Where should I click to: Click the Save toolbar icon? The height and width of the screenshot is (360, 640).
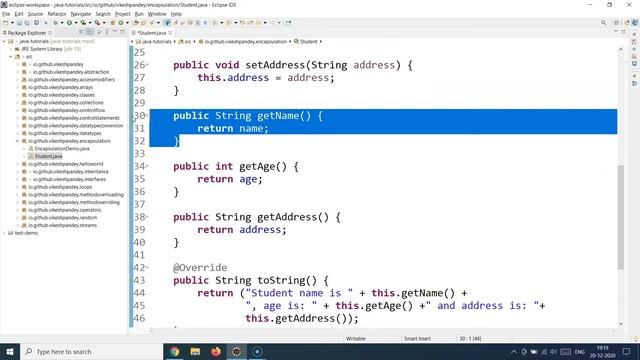[x=19, y=23]
